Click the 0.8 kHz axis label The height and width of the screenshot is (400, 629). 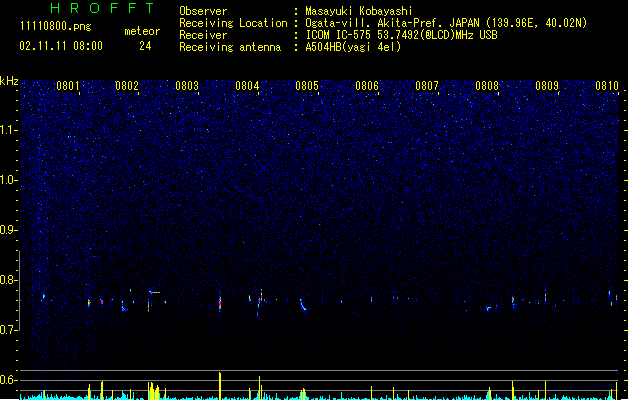click(9, 280)
